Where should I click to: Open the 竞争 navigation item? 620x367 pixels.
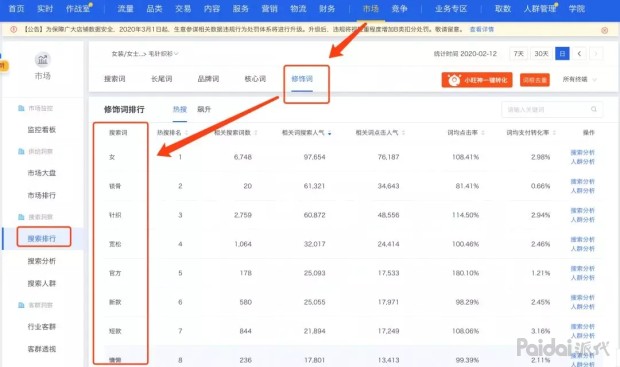pos(399,9)
